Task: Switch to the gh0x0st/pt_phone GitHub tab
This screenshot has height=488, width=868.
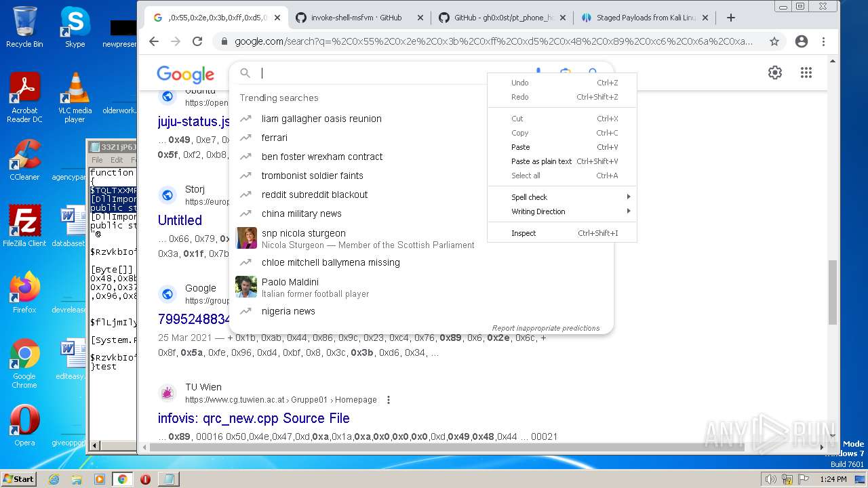Action: 503,18
